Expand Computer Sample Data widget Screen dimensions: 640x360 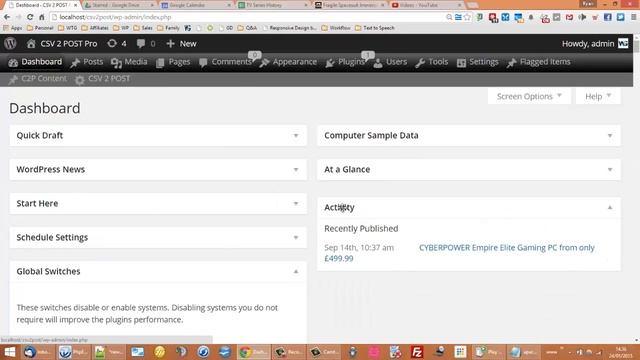click(610, 136)
